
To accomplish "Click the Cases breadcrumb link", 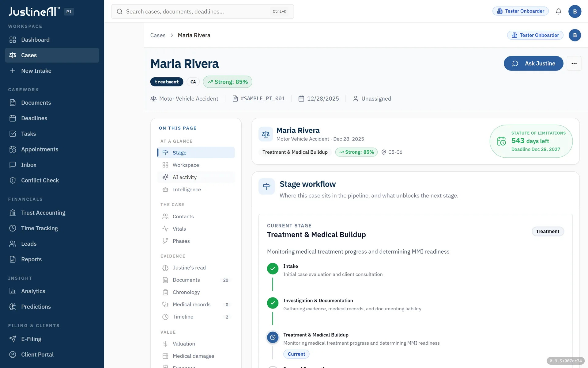I will [x=158, y=35].
